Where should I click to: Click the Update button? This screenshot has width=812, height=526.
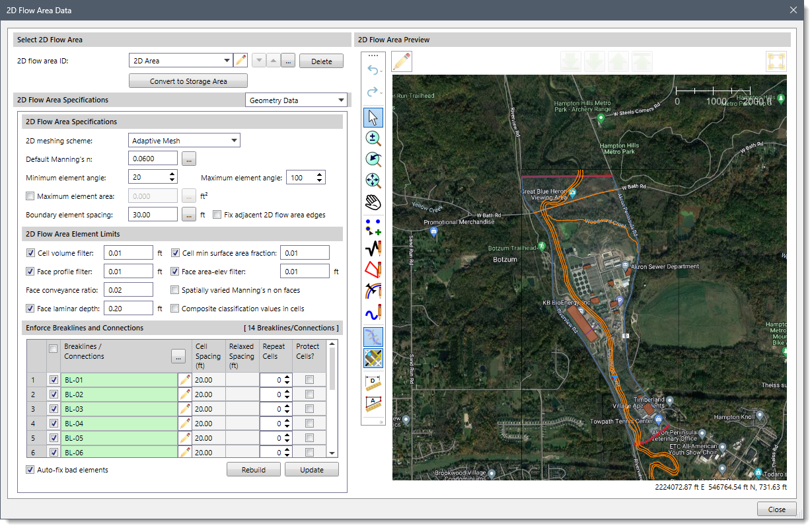pyautogui.click(x=312, y=470)
